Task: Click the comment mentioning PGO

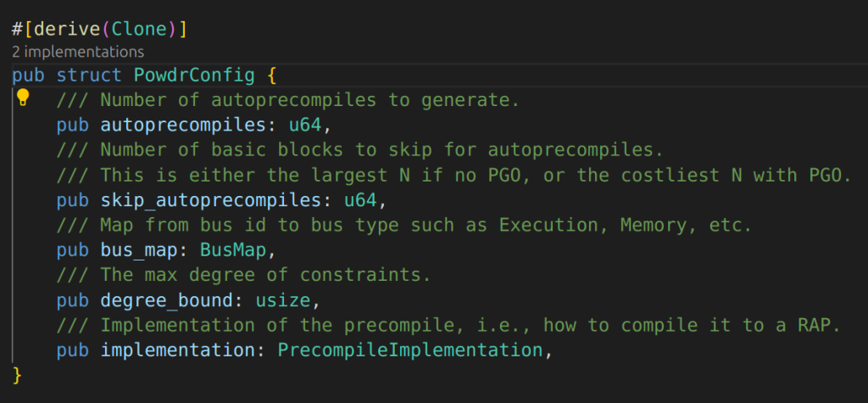Action: click(x=454, y=175)
